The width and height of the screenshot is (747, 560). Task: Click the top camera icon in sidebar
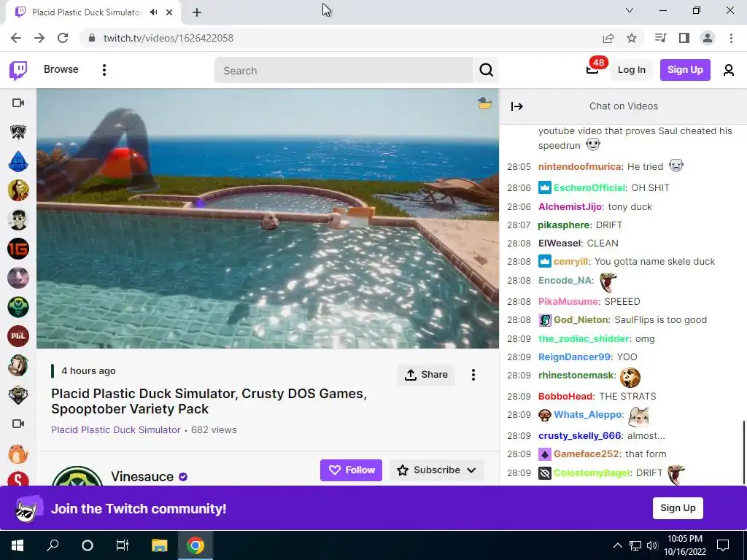[x=18, y=103]
